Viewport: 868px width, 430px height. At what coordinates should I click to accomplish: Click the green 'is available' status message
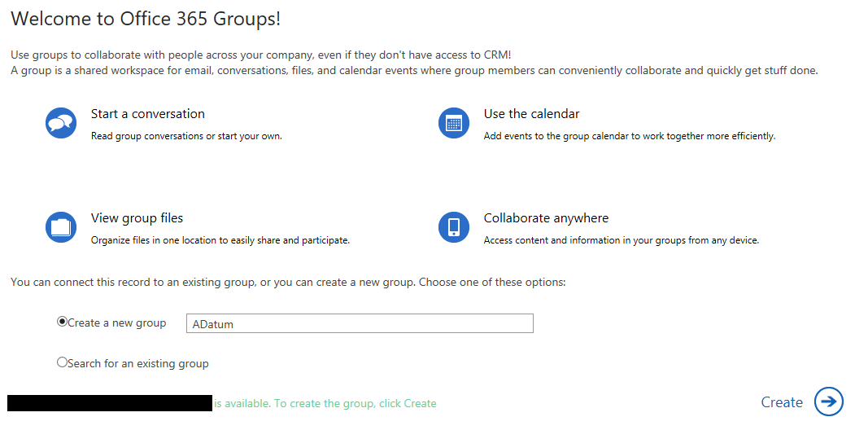[x=325, y=403]
